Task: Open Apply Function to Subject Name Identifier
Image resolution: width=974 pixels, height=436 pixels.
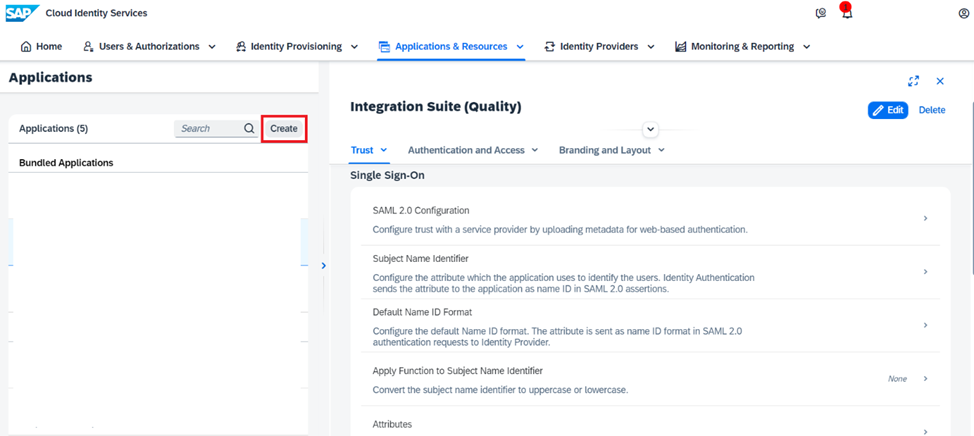Action: pyautogui.click(x=650, y=379)
